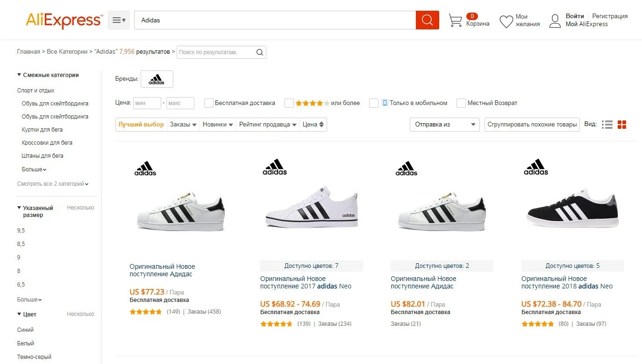Expand the Рейтинг продавца sort dropdown
The image size is (642, 364).
[268, 125]
